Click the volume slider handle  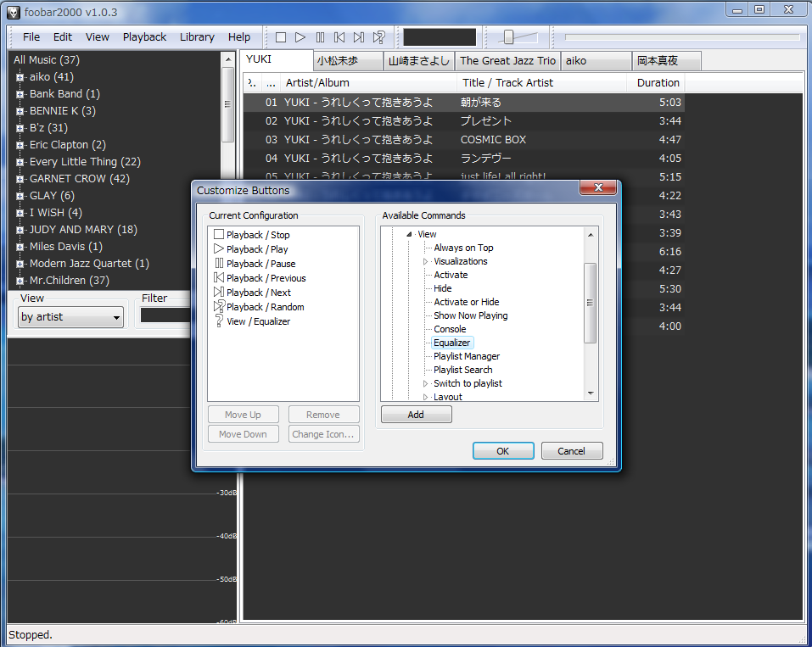[x=508, y=37]
